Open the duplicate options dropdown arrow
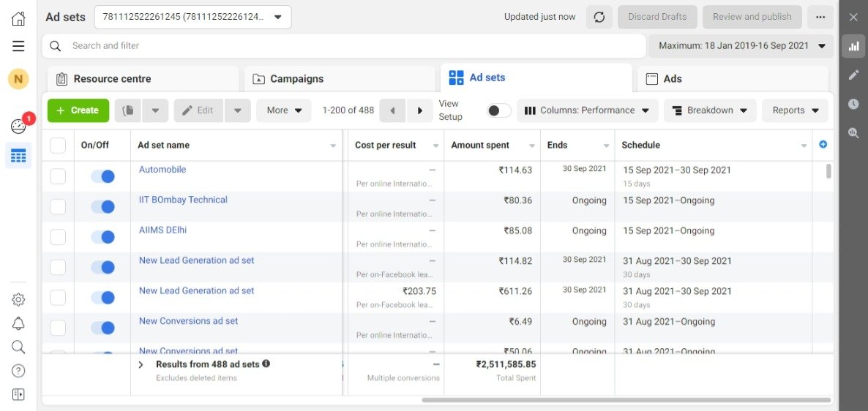 coord(156,110)
